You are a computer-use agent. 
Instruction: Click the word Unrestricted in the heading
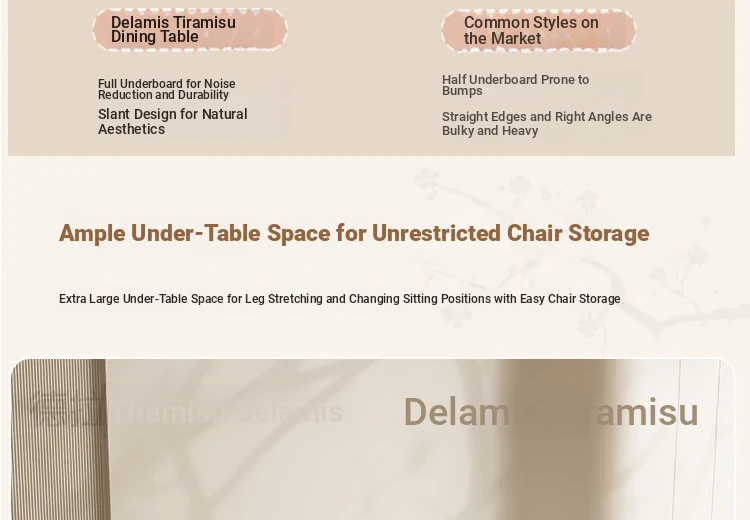click(x=436, y=233)
